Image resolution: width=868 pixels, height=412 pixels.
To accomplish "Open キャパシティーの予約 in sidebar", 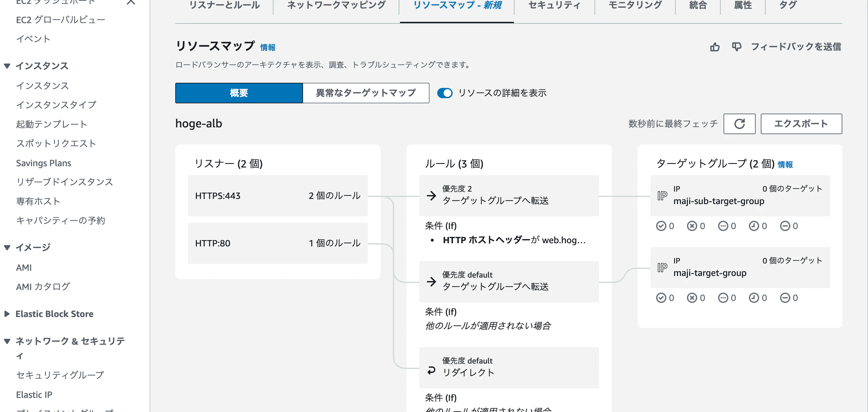I will (61, 220).
